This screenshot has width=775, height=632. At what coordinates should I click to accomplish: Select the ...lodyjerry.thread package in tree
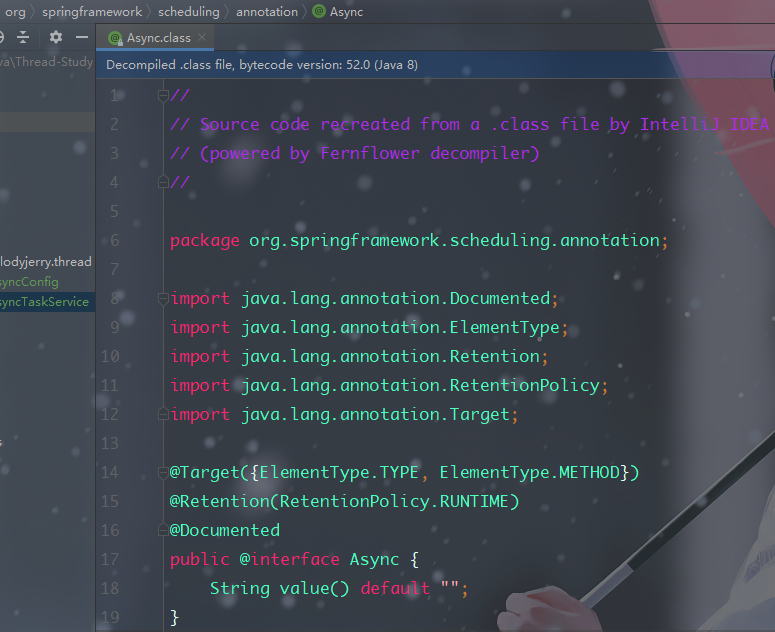pyautogui.click(x=45, y=261)
